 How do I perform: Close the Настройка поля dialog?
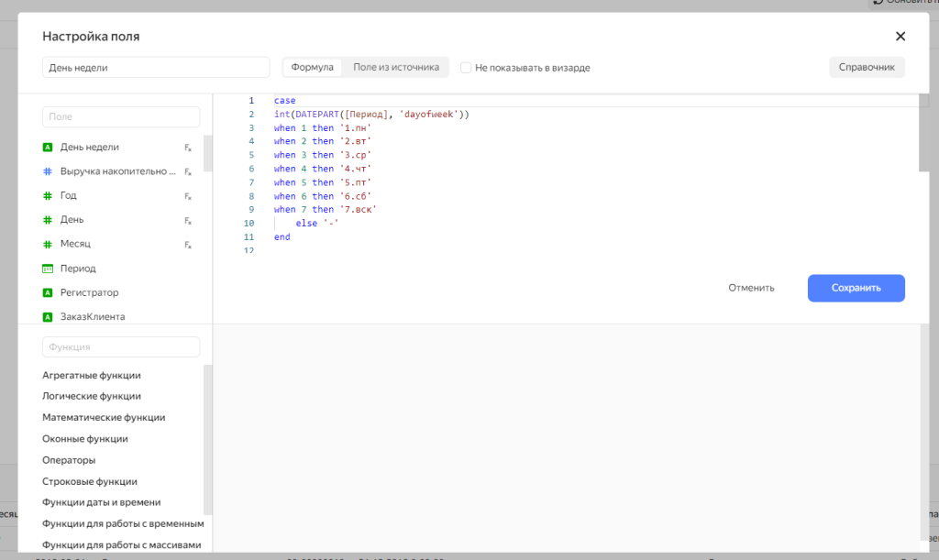[x=900, y=37]
